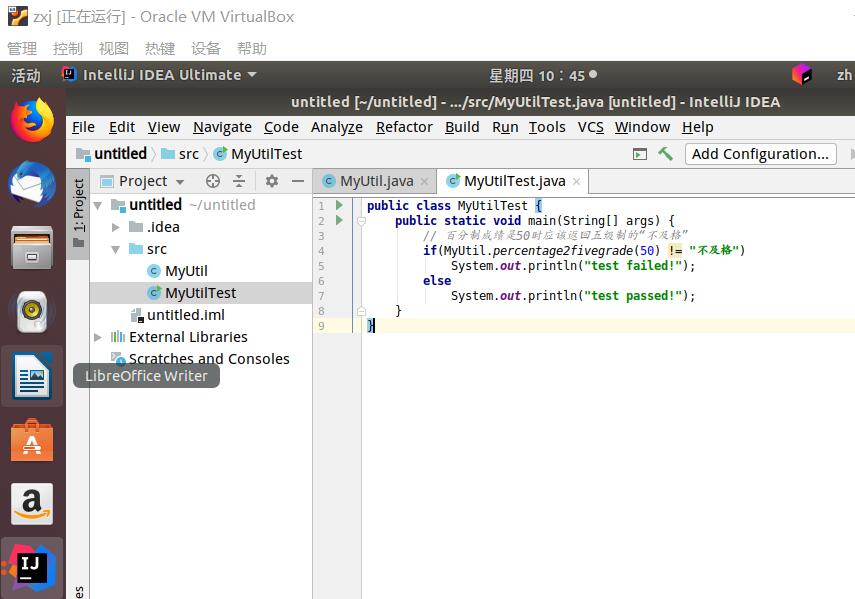Open Firefox from the Ubuntu dock
This screenshot has width=855, height=599.
(32, 120)
